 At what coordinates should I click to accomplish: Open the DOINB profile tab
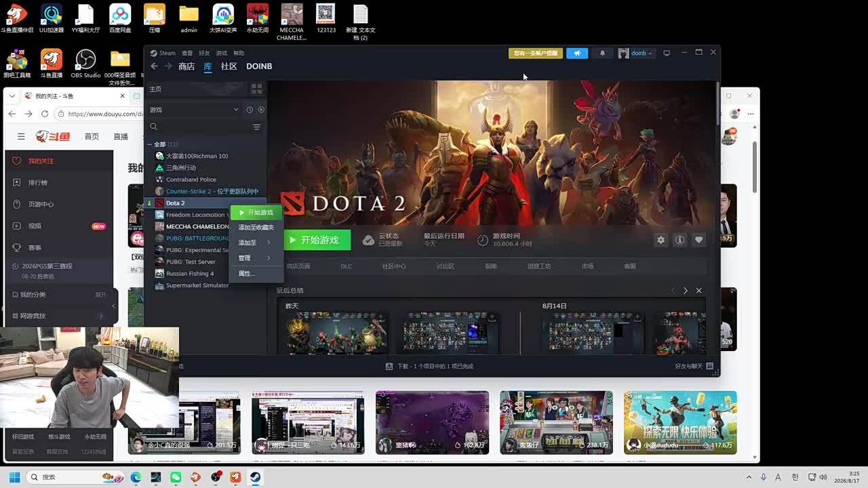(x=259, y=66)
